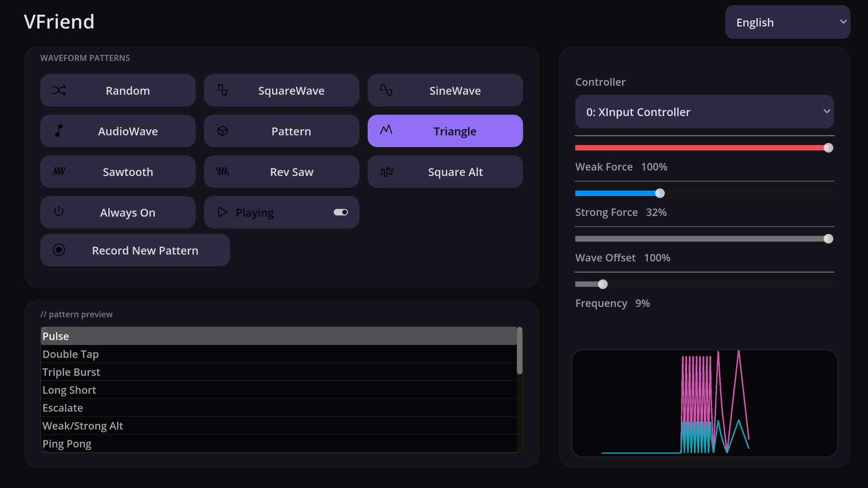Select the Ping Pong pattern row
This screenshot has width=868, height=488.
coord(279,444)
